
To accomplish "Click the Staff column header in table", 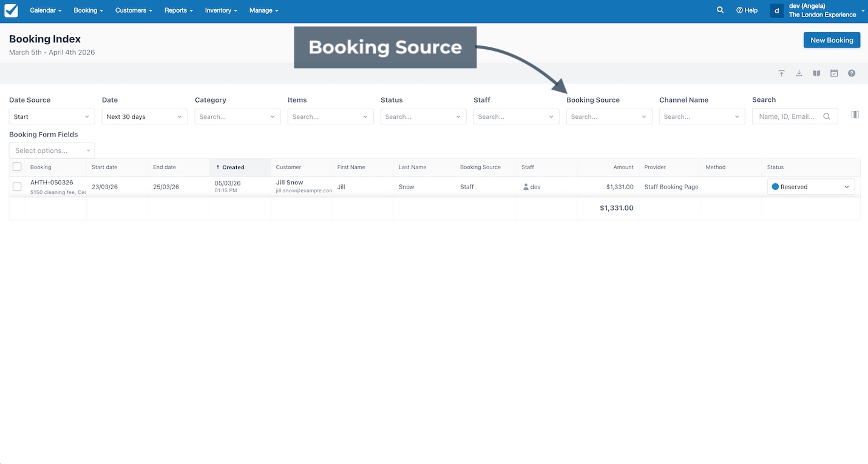I will click(x=546, y=167).
